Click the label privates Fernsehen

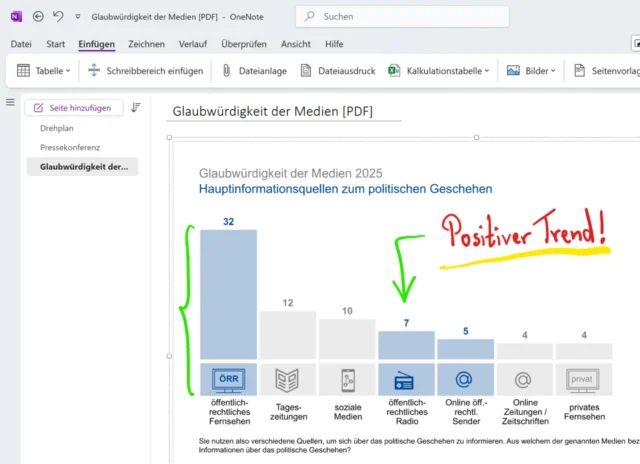point(584,412)
